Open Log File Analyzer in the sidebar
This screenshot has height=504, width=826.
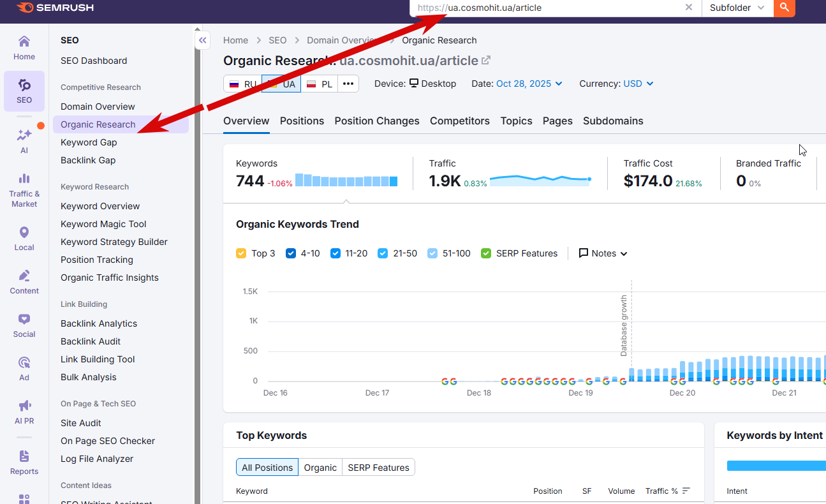(97, 459)
